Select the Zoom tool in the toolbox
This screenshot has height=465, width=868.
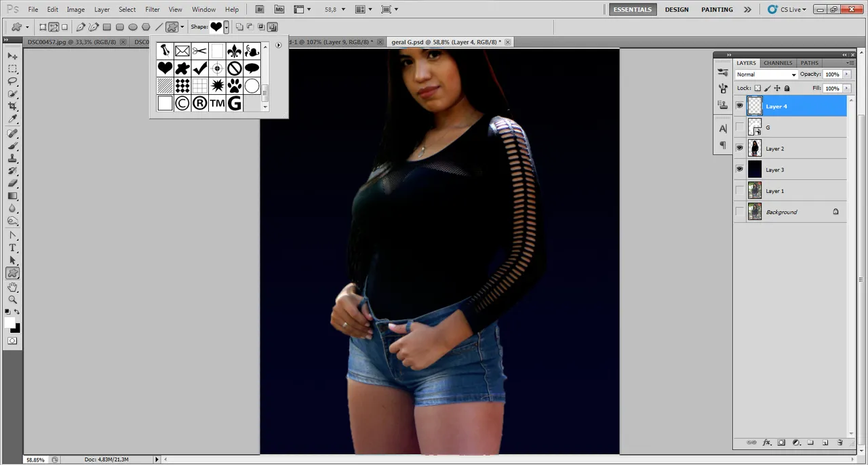coord(12,300)
